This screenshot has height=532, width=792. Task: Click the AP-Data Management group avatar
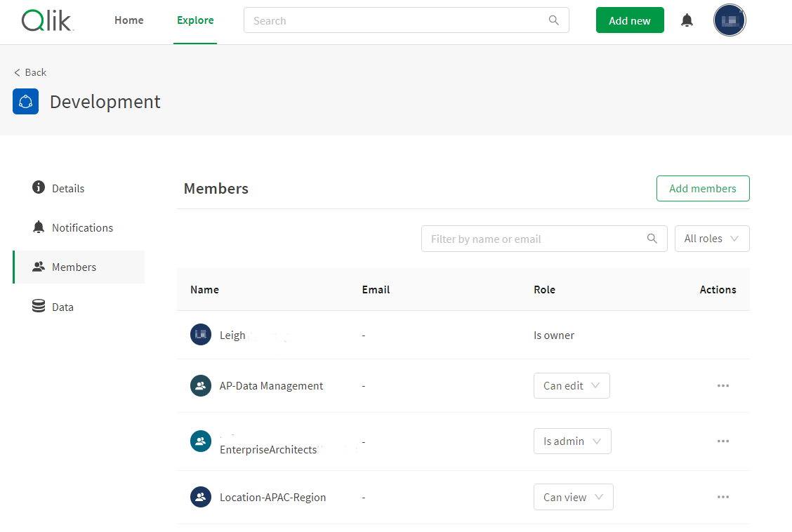tap(201, 386)
